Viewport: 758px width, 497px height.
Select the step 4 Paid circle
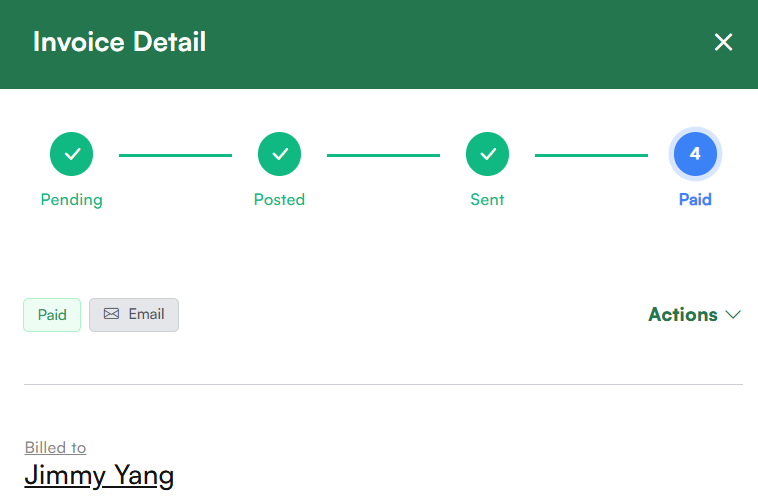tap(695, 154)
